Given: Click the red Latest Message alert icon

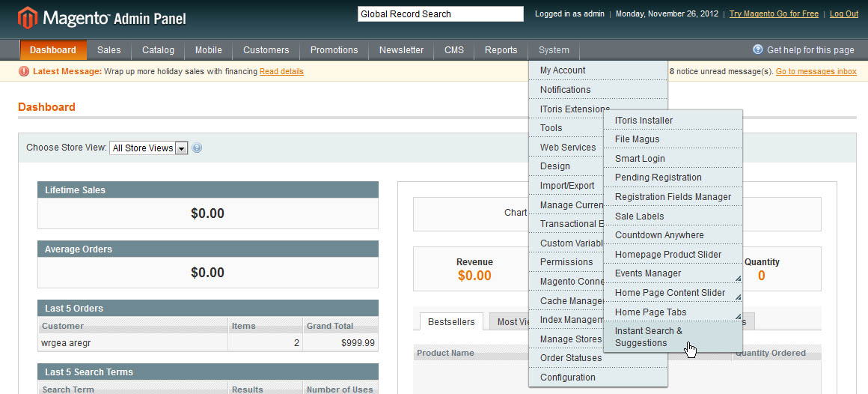Looking at the screenshot, I should tap(24, 71).
